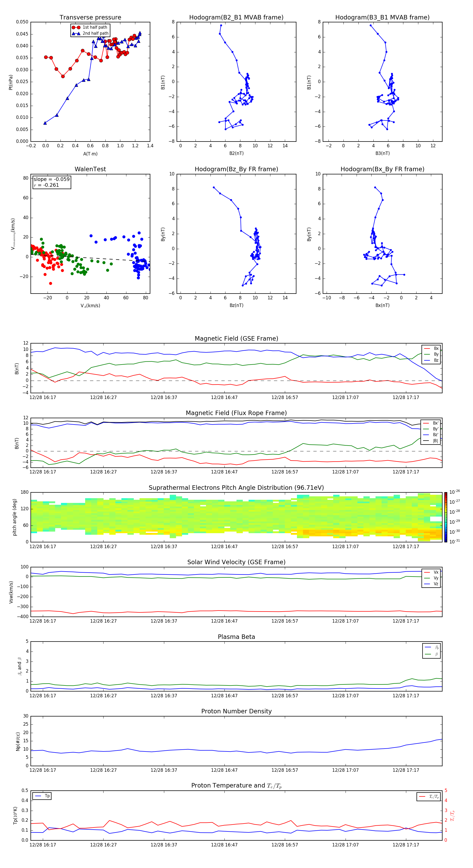Select the β entry in Plasma Beta legend
Screen dimensions: 473x868
(x=432, y=654)
